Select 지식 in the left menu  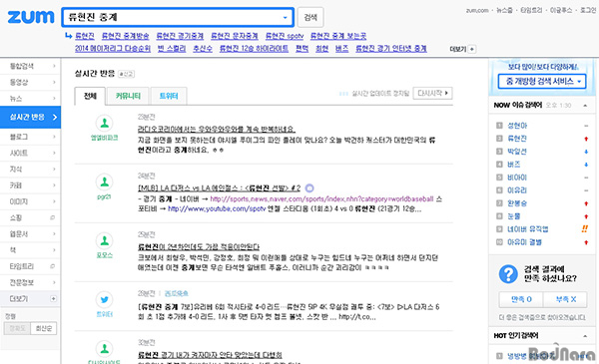tap(30, 169)
